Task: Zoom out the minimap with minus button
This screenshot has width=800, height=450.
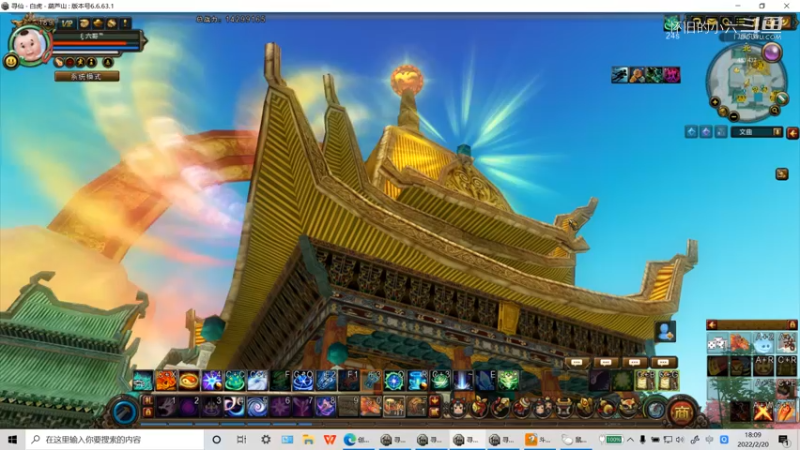Action: [x=734, y=117]
